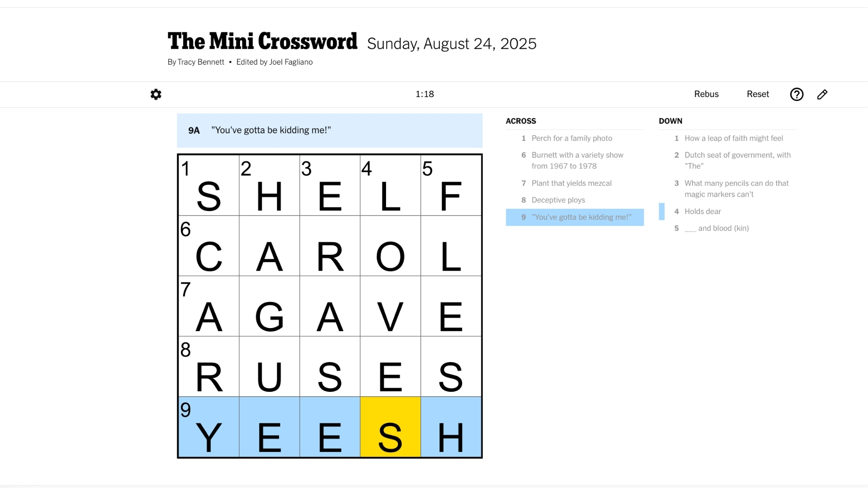Screen dimensions: 868x488
Task: Click the timer showing 1:18
Action: pos(425,94)
